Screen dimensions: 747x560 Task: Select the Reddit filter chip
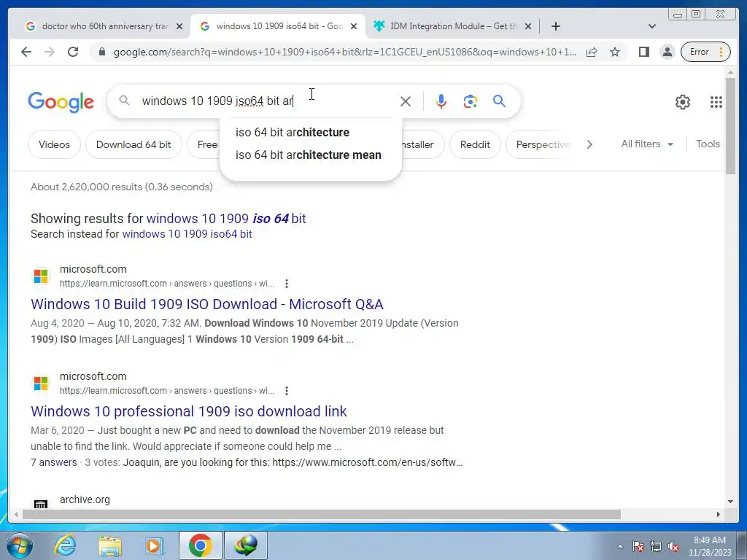click(x=475, y=144)
